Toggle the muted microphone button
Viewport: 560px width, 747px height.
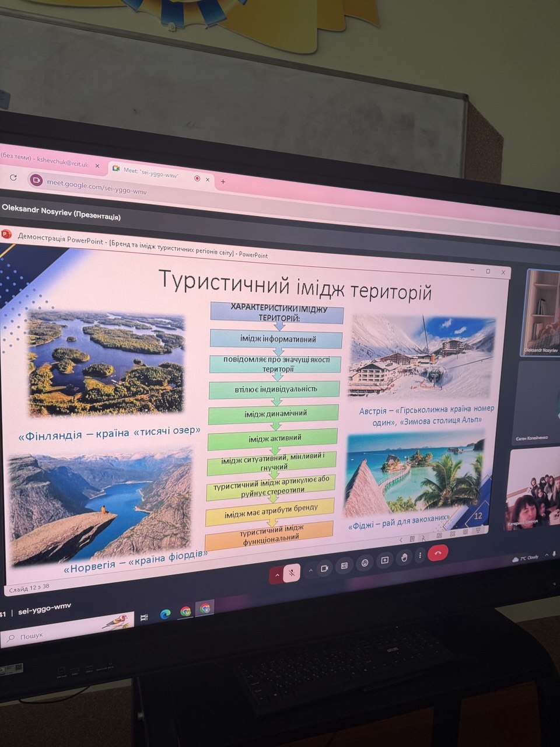(x=292, y=573)
